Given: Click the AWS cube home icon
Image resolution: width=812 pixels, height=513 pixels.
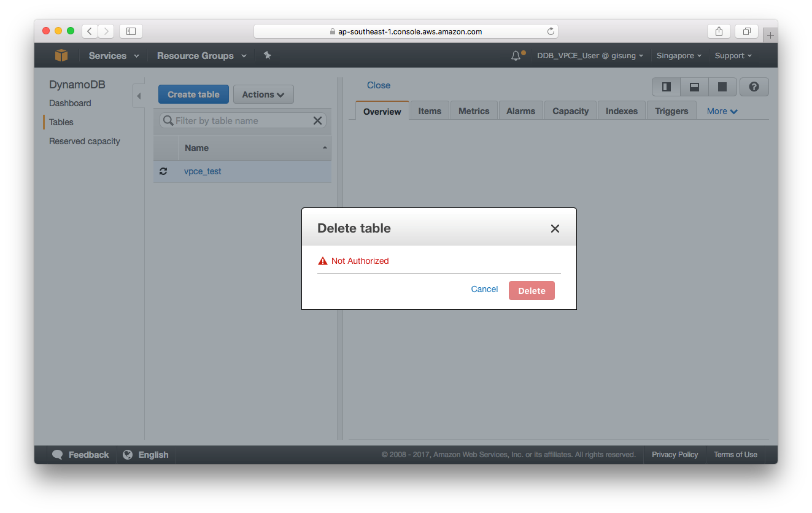Looking at the screenshot, I should coord(61,55).
